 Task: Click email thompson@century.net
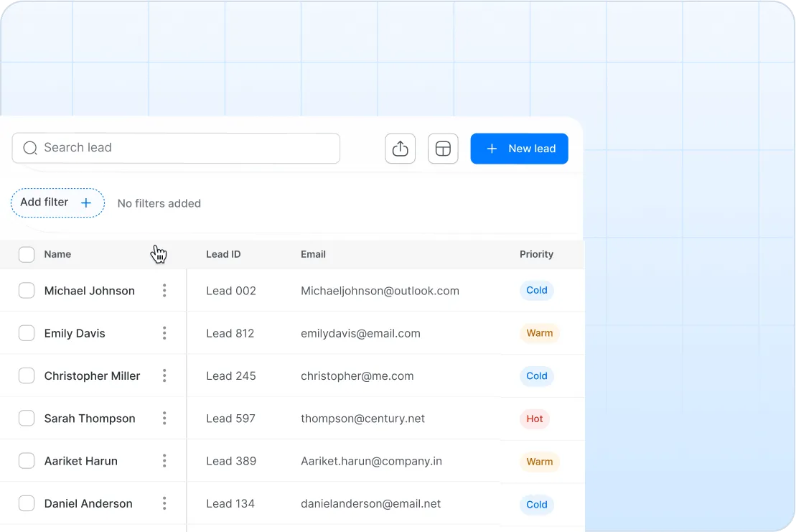(362, 419)
